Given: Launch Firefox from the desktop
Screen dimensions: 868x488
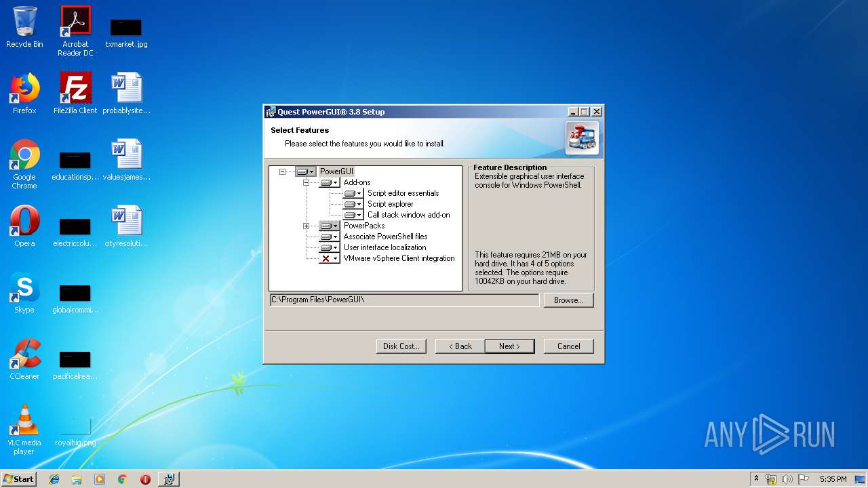Looking at the screenshot, I should point(24,94).
